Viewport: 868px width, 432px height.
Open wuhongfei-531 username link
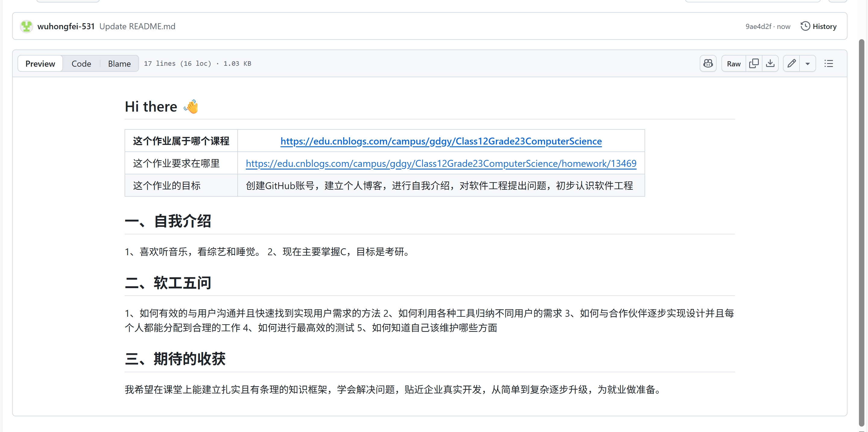tap(66, 26)
